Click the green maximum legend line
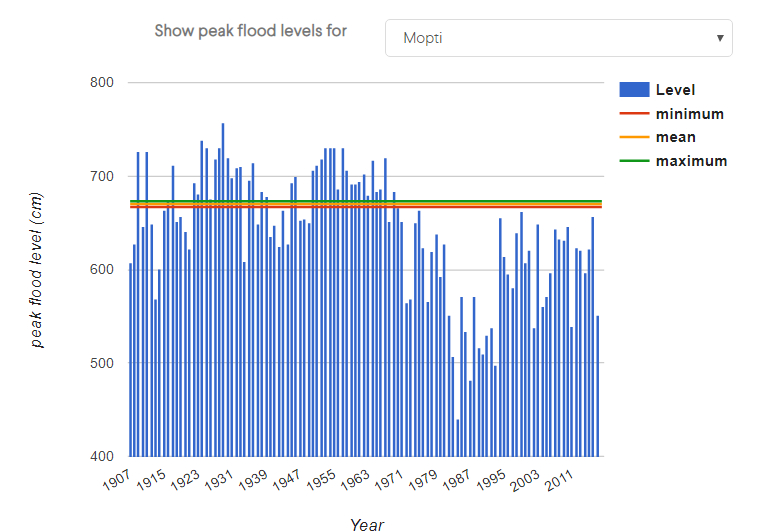Screen dimensions: 765x531 coord(634,161)
